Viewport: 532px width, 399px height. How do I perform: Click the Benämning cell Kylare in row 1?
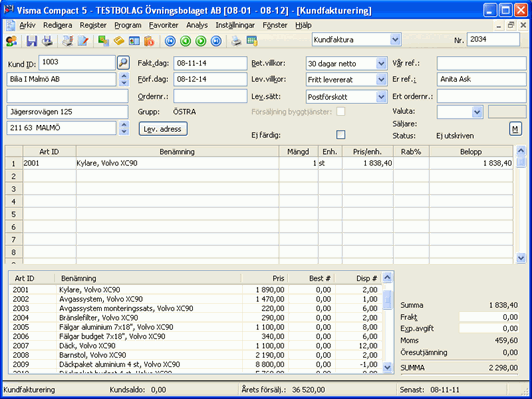pyautogui.click(x=177, y=163)
